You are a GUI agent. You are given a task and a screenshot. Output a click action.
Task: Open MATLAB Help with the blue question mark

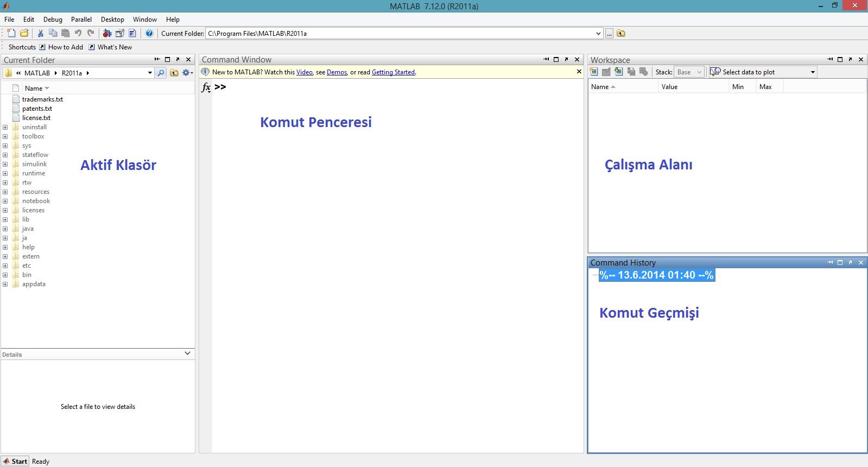click(149, 33)
